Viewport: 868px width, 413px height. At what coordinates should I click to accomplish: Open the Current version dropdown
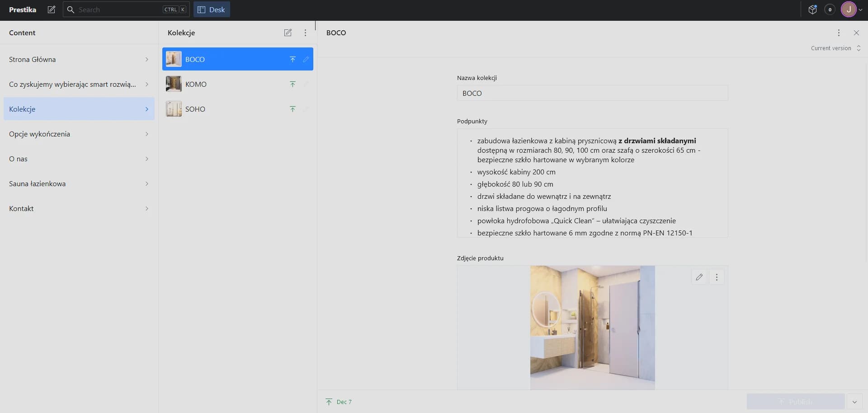835,48
